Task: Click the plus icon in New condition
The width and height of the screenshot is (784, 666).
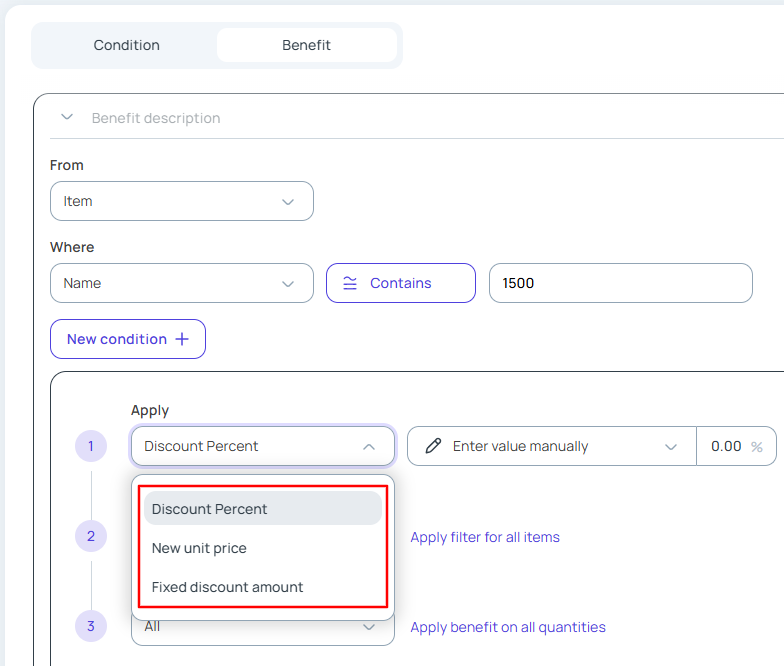Action: point(182,339)
